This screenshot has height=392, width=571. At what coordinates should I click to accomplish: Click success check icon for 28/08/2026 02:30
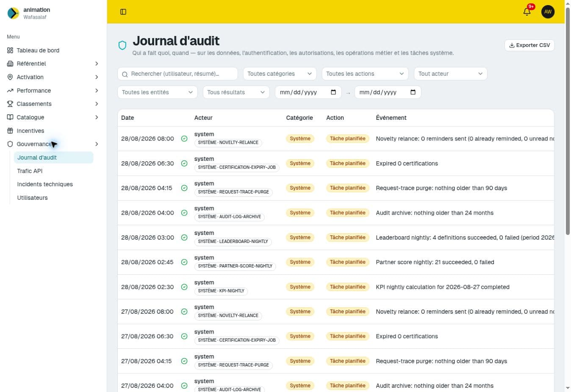coord(184,287)
